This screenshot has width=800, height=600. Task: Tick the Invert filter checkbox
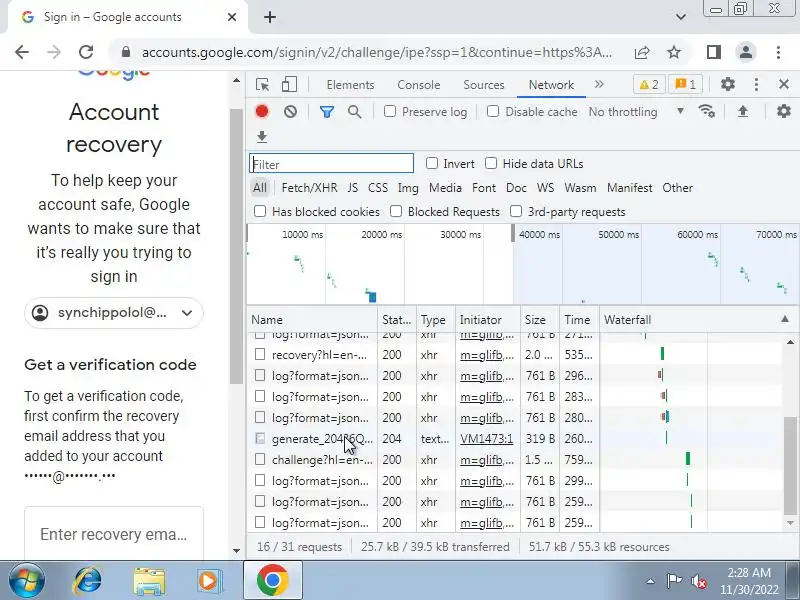pos(432,163)
